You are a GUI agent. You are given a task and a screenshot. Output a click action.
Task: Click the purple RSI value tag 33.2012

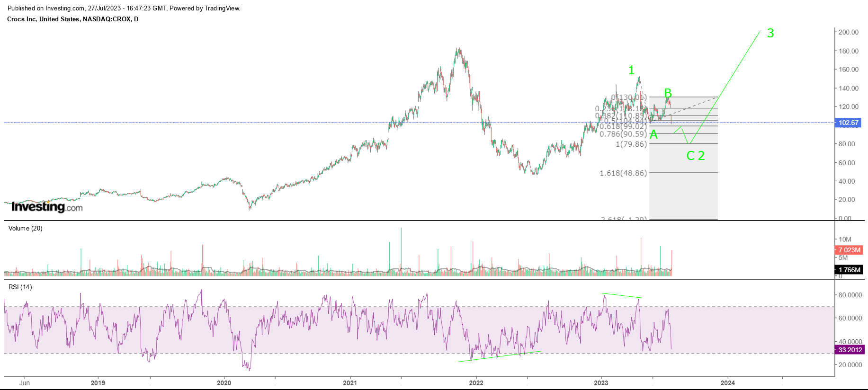pyautogui.click(x=850, y=350)
